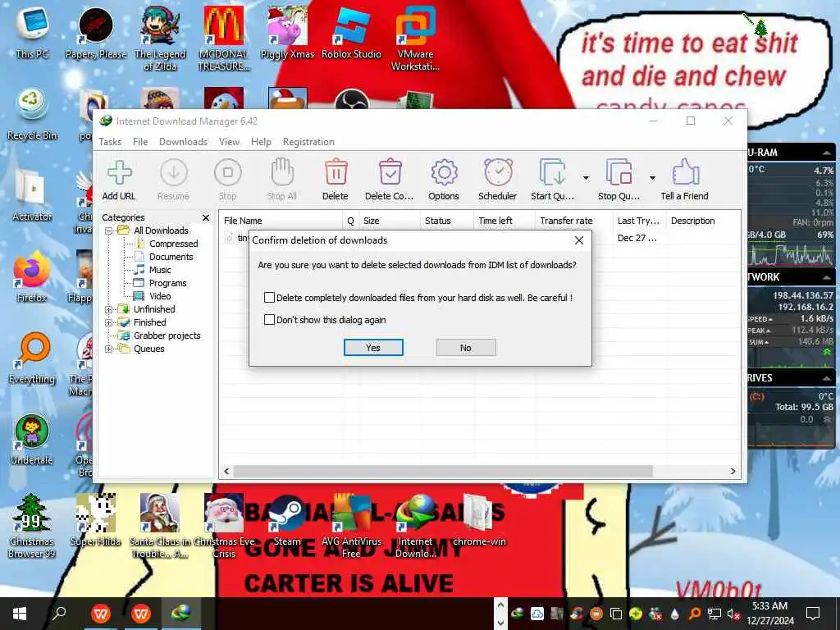The image size is (840, 630).
Task: Select the Documents category
Action: click(171, 257)
